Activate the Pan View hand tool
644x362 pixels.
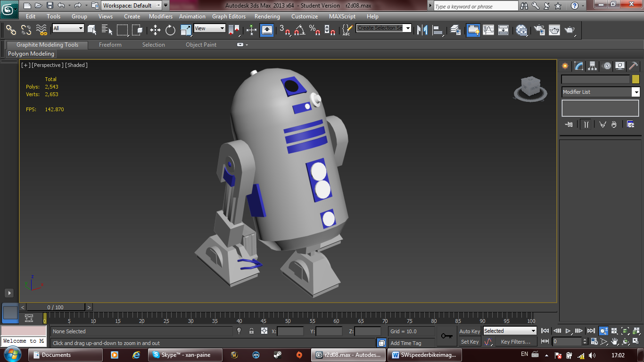click(615, 341)
